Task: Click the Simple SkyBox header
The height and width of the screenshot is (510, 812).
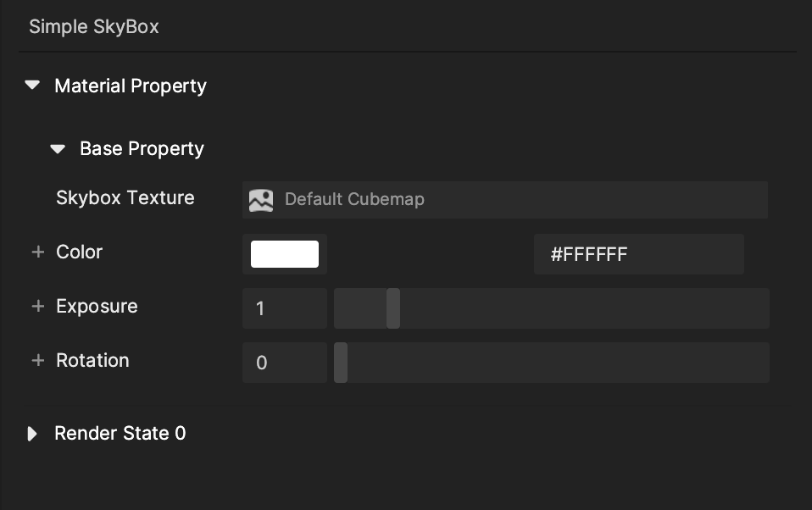Action: pos(93,26)
